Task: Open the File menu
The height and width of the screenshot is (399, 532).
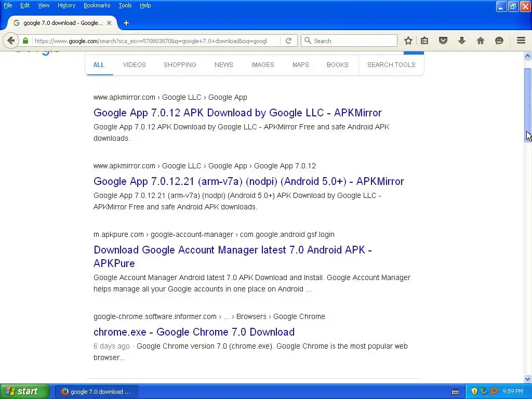Action: (8, 5)
